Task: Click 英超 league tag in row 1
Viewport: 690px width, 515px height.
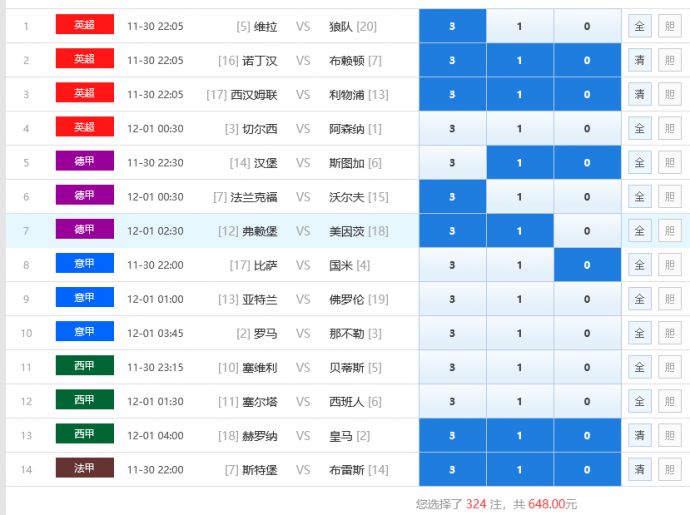Action: pos(84,26)
